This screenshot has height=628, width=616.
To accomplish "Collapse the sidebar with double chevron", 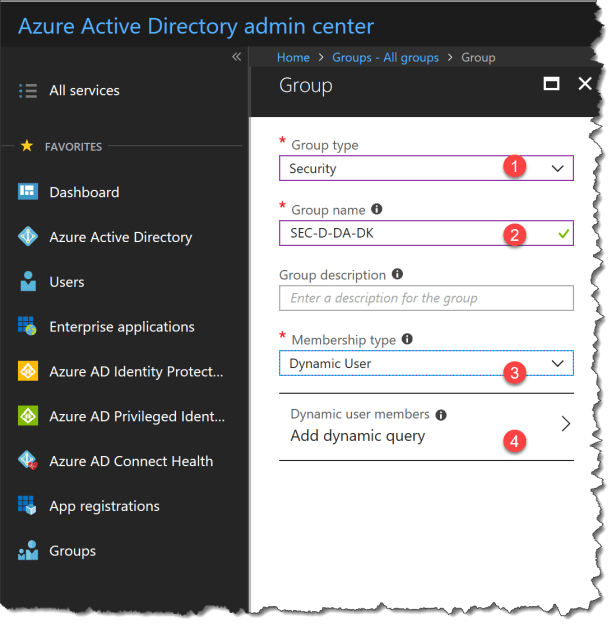I will 237,57.
